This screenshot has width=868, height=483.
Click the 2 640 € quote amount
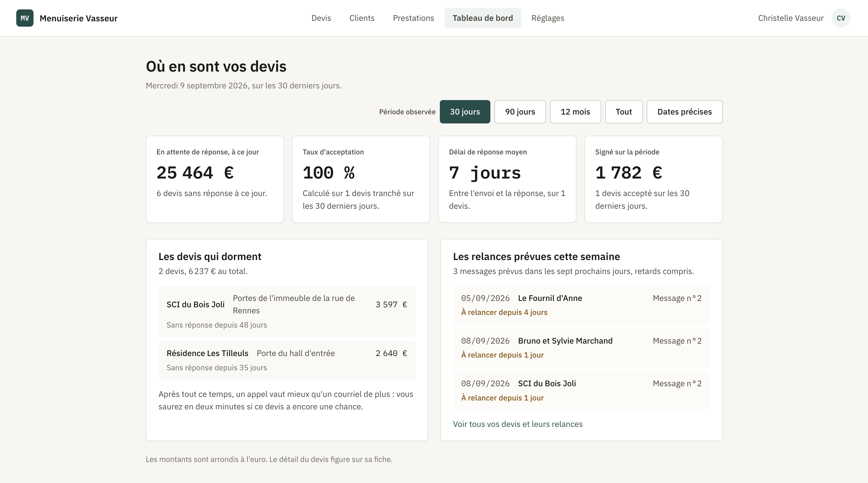(x=391, y=353)
